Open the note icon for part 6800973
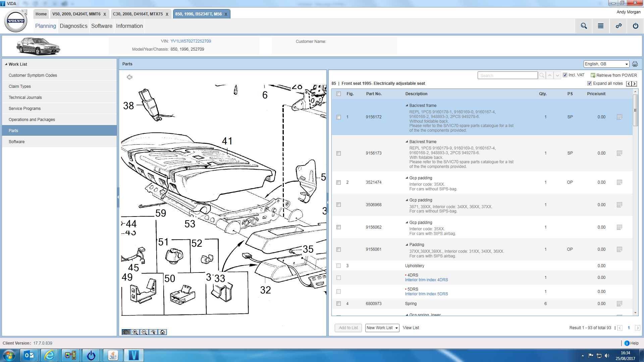The width and height of the screenshot is (644, 362). (x=620, y=304)
